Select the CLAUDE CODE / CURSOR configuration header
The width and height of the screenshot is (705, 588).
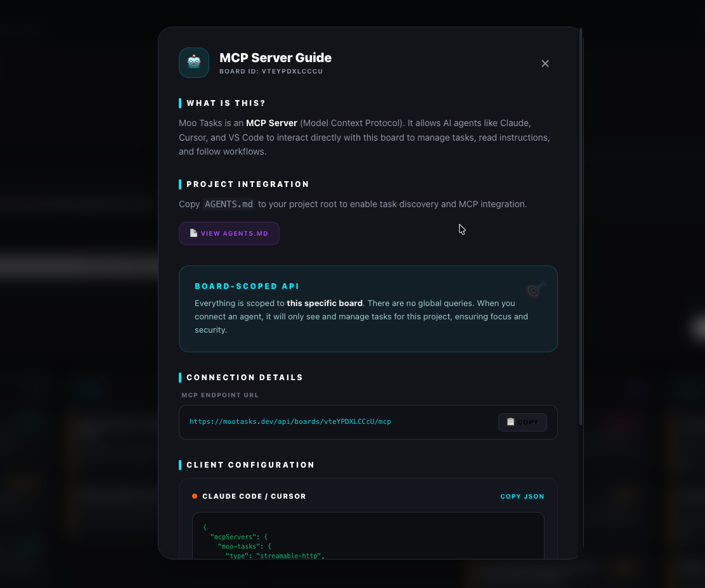tap(254, 496)
